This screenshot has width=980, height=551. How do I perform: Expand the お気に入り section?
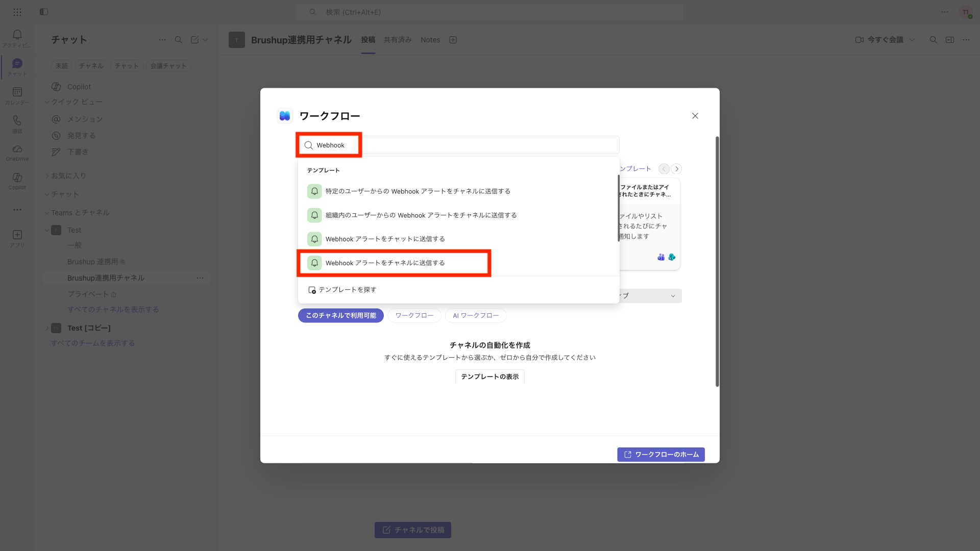coord(47,176)
